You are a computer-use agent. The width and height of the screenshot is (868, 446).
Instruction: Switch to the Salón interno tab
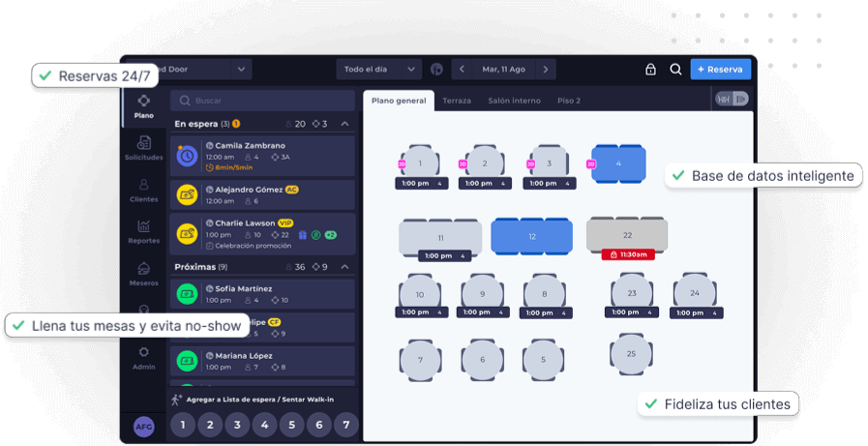click(514, 101)
